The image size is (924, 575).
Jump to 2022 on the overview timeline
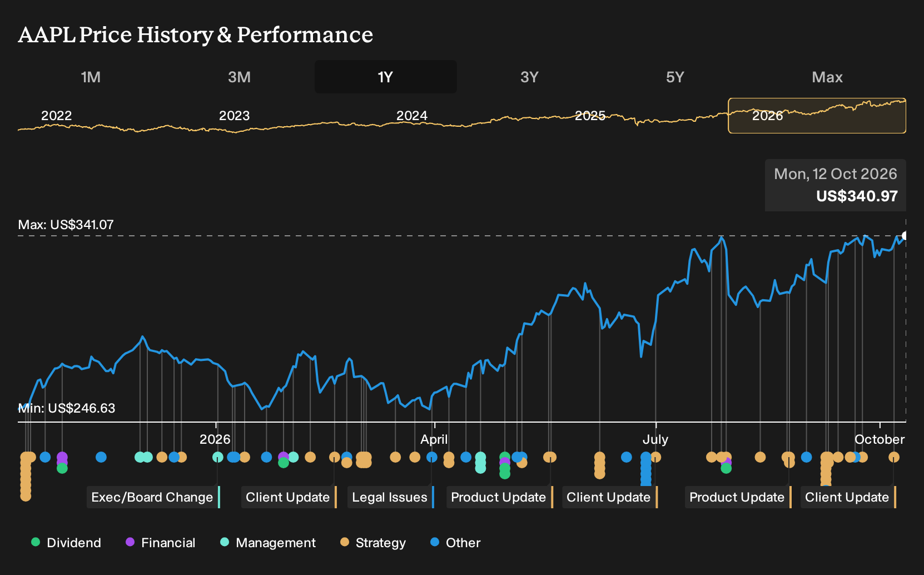(x=57, y=116)
